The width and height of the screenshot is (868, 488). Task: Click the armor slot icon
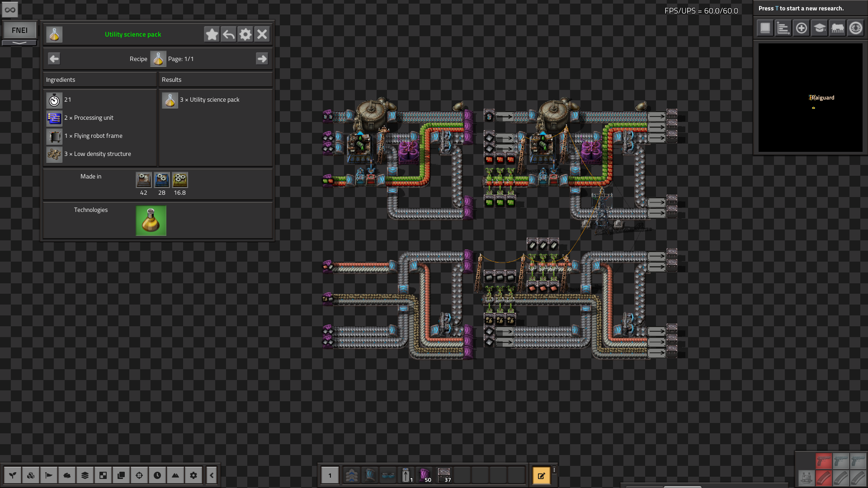coord(806,478)
